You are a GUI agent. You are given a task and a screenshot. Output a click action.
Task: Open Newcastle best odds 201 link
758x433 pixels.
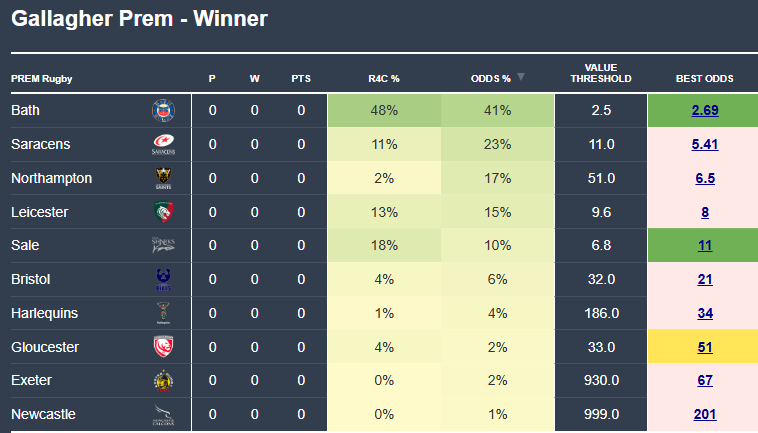(x=705, y=414)
